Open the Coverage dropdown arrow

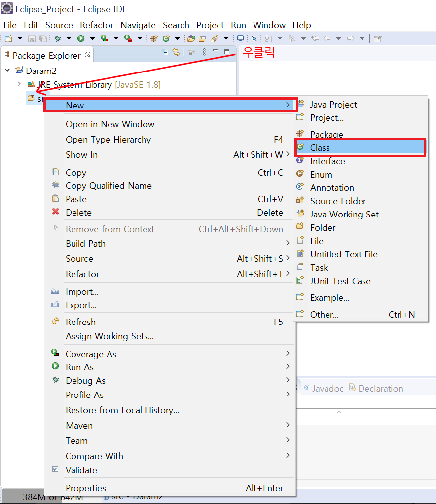pos(116,38)
